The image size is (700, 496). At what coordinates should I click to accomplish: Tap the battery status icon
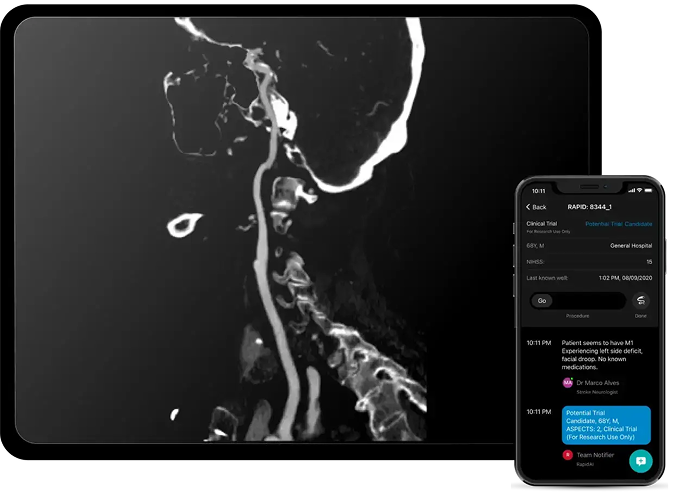click(648, 190)
